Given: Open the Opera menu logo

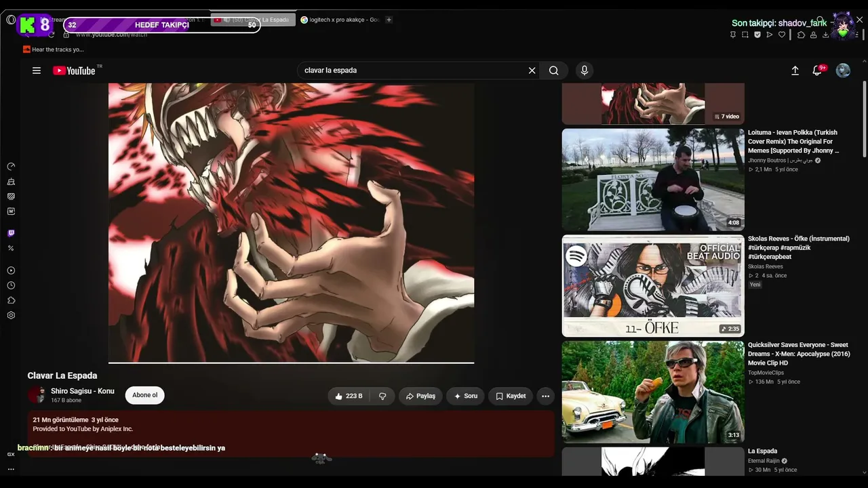Looking at the screenshot, I should [11, 20].
